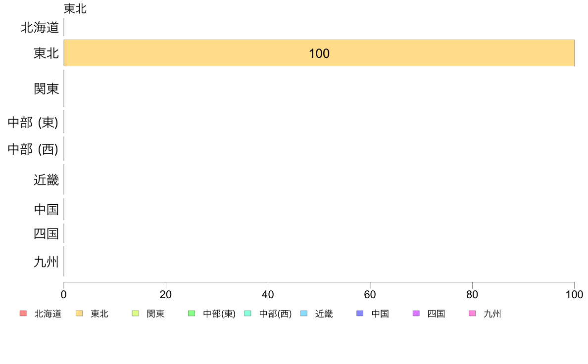This screenshot has width=588, height=364.
Task: Select the 東北 legend color swatch
Action: [x=79, y=314]
